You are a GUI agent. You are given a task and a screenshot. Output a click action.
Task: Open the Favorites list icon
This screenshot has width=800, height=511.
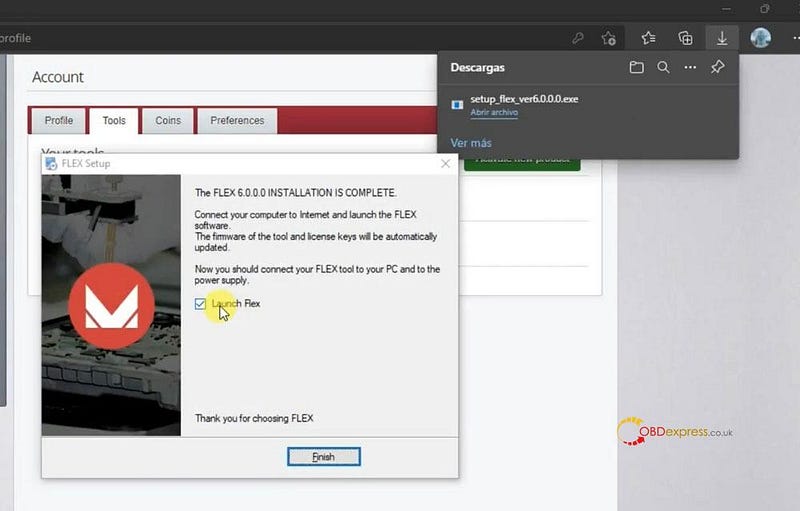point(648,38)
